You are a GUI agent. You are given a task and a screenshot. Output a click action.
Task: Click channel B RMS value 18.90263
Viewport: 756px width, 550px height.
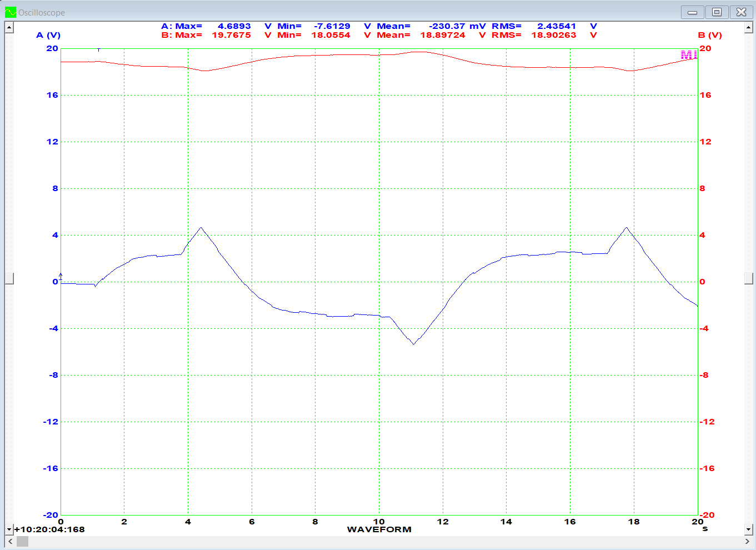(554, 35)
